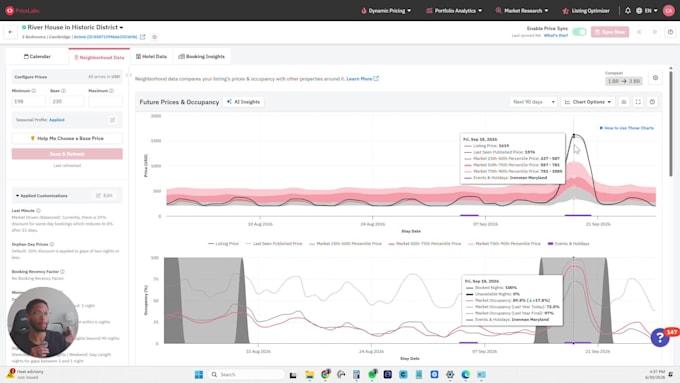Open How to Use These Charts link
680x383 pixels.
point(627,128)
